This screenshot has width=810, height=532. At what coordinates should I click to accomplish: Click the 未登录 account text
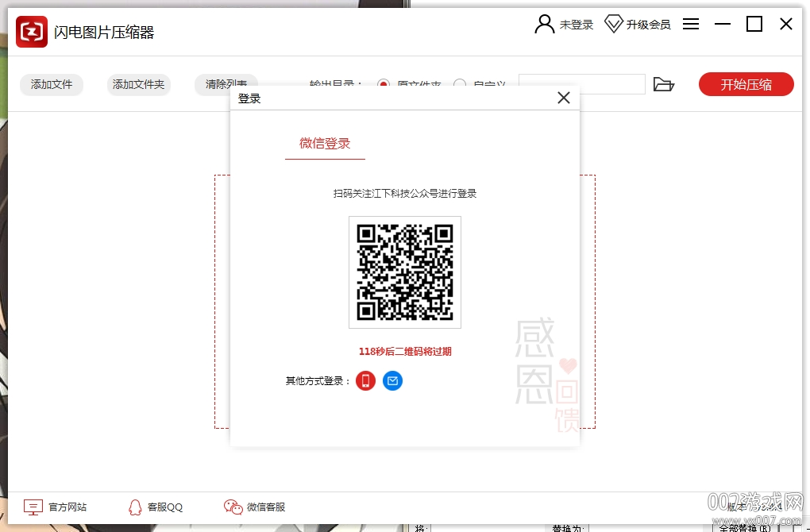577,25
